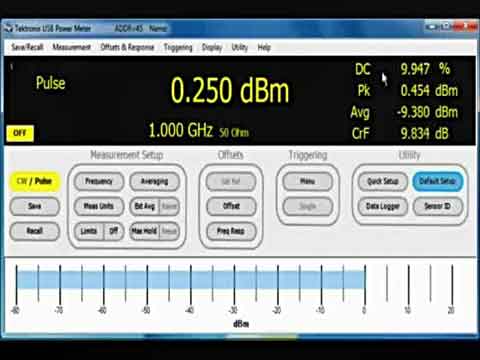Click the Offset button
This screenshot has width=480, height=360.
point(231,206)
